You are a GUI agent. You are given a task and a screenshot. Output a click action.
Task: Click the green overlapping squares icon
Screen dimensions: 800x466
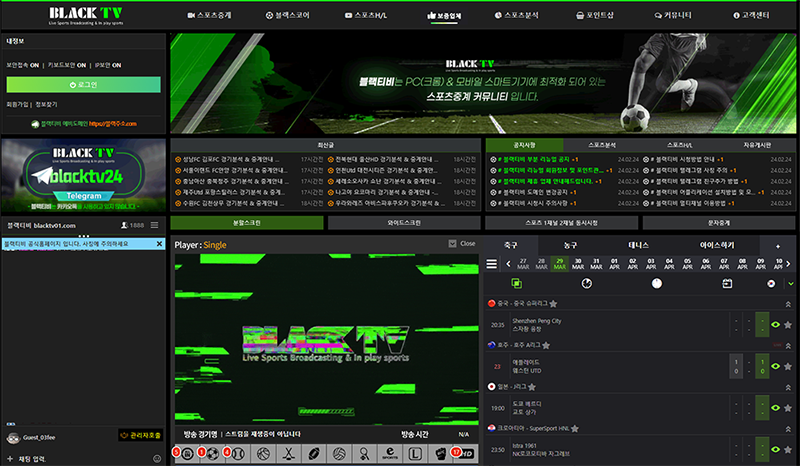(x=516, y=283)
